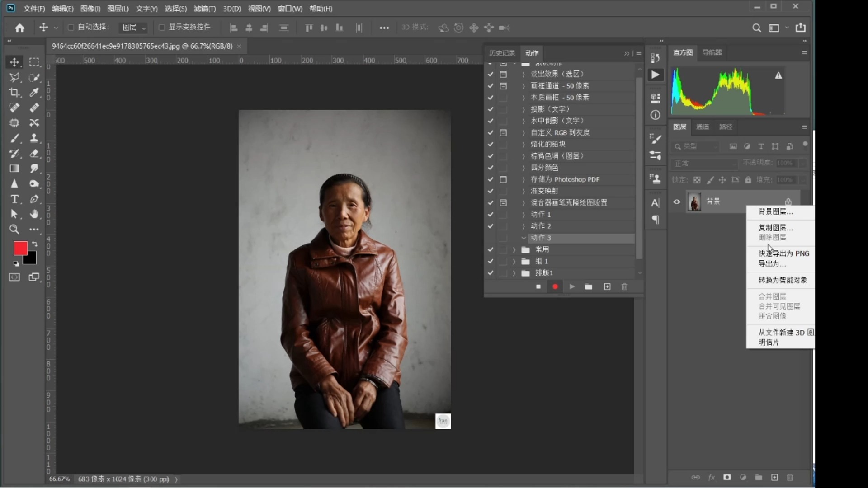Screen dimensions: 868x488
Task: Open the 图层 auto-select dropdown
Action: pyautogui.click(x=134, y=28)
